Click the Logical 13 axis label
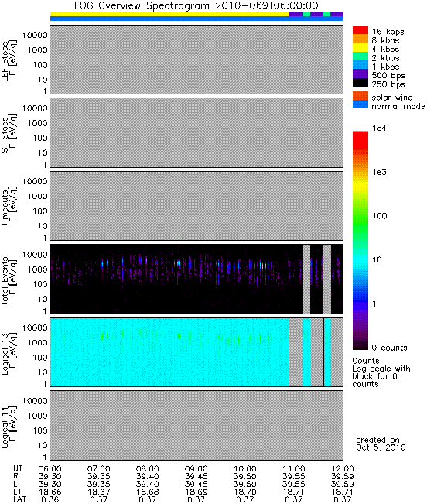Viewport: 427px width, 504px height. pyautogui.click(x=9, y=354)
